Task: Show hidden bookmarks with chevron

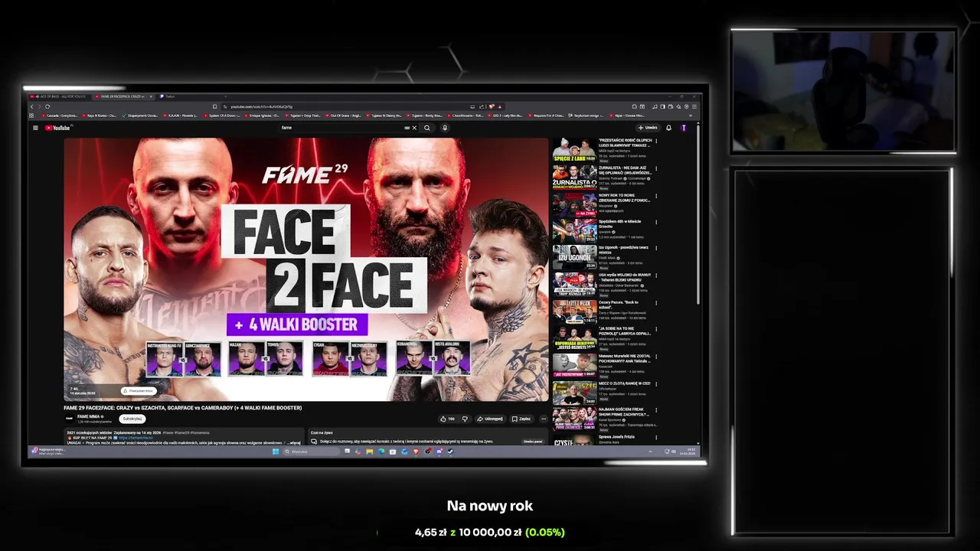Action: coord(690,116)
